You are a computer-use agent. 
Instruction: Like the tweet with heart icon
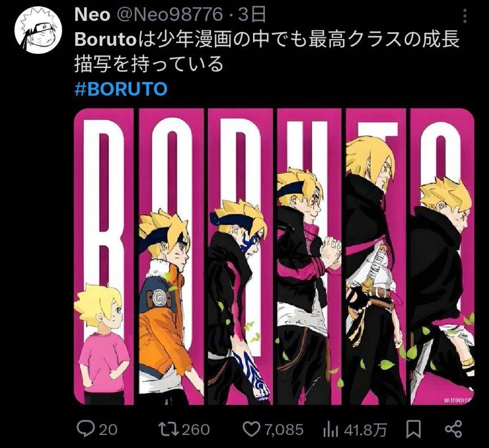point(251,429)
